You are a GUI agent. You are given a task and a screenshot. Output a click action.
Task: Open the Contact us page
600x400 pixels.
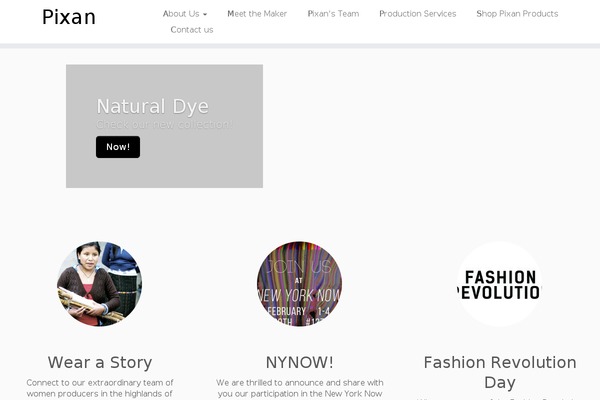click(192, 30)
